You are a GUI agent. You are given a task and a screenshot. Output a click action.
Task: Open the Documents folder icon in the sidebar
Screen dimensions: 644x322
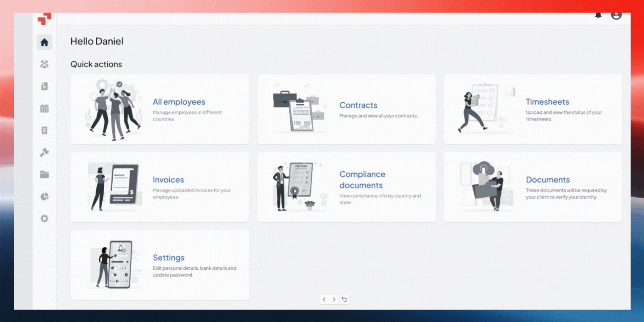click(44, 174)
